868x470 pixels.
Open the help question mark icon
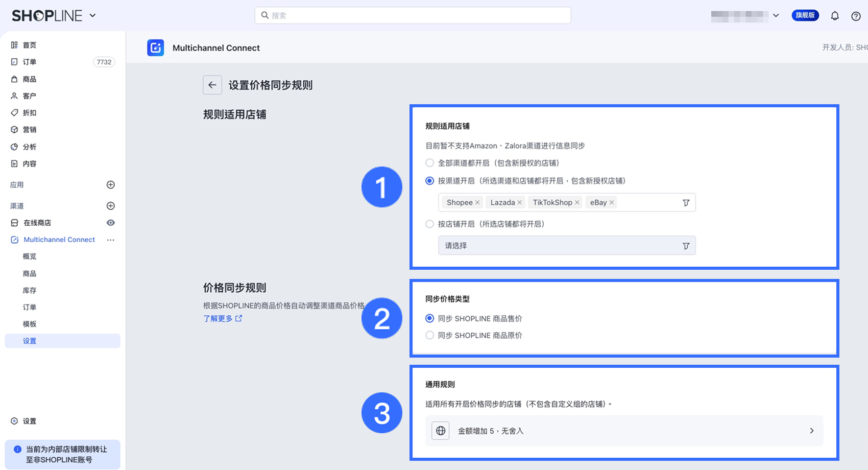tap(856, 16)
